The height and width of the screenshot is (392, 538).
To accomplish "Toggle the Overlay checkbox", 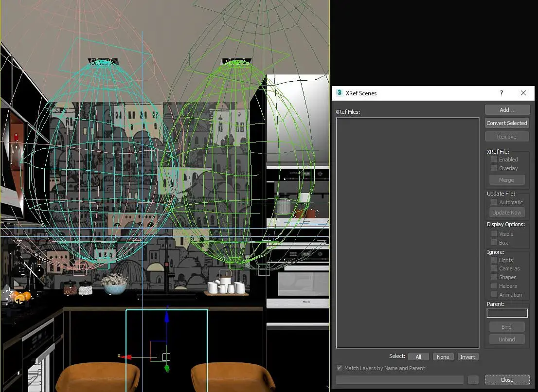I will tap(494, 168).
